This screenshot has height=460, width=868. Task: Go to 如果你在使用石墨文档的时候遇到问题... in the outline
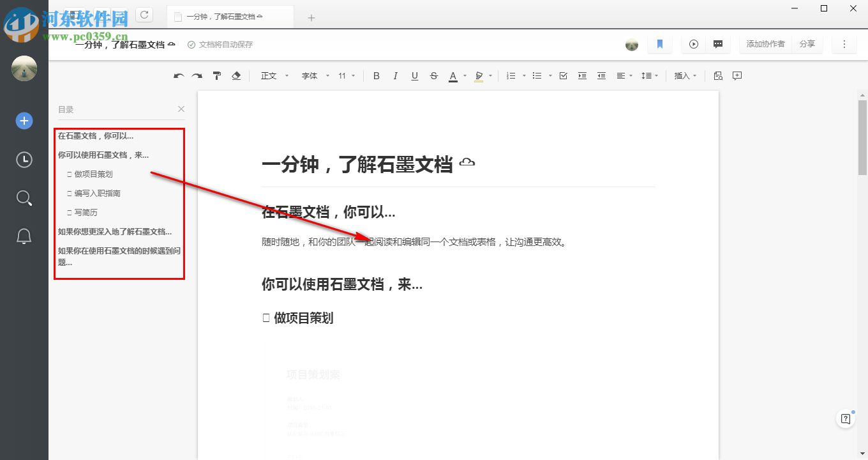click(119, 256)
